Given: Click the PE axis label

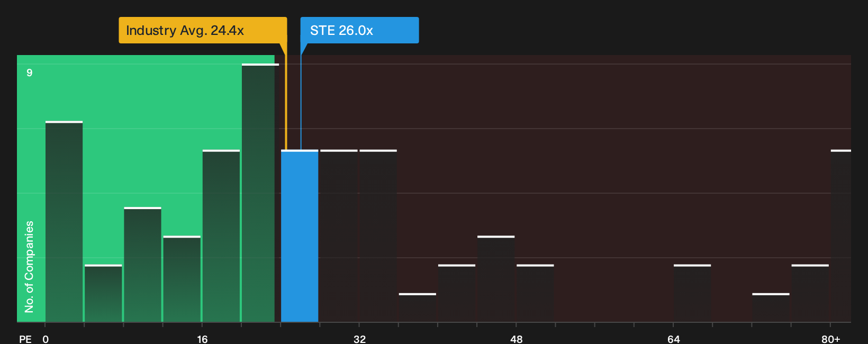Looking at the screenshot, I should 25,339.
